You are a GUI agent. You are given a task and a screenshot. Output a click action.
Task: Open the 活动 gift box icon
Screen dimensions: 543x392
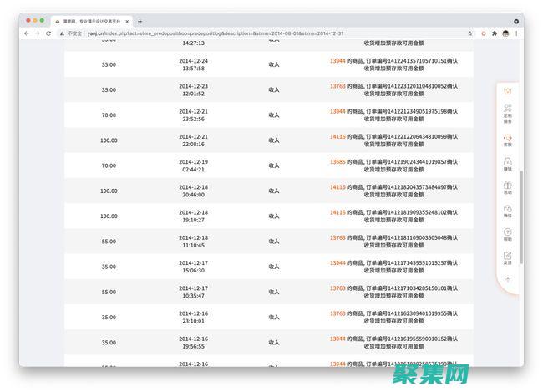[508, 187]
